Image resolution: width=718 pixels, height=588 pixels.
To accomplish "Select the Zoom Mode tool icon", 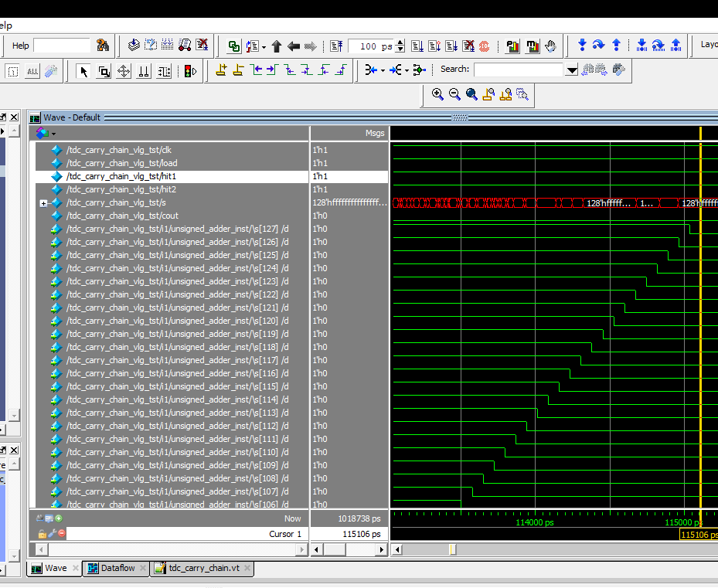I will tap(104, 71).
